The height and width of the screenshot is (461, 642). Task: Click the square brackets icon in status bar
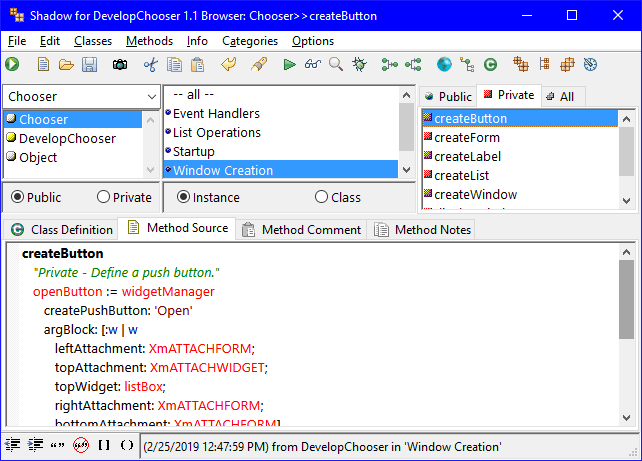pyautogui.click(x=103, y=444)
